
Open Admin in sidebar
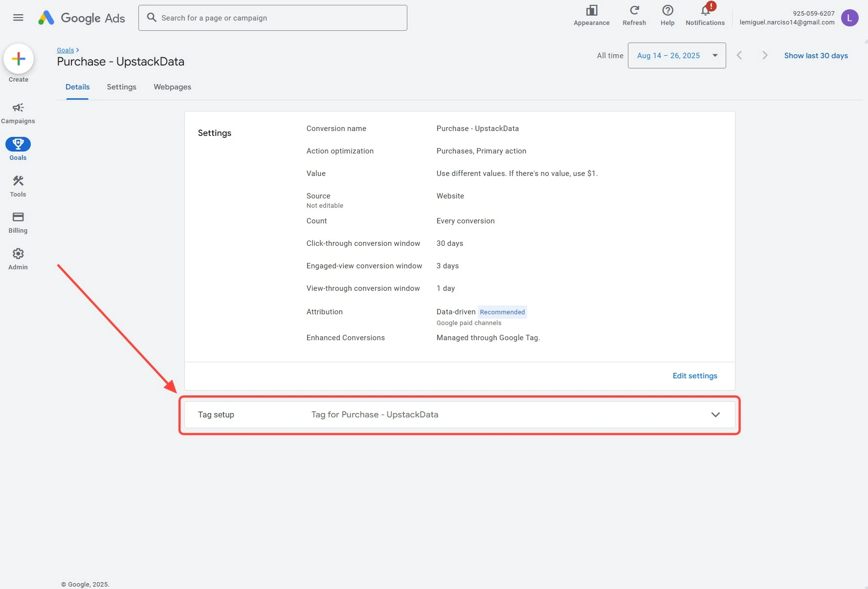[18, 259]
